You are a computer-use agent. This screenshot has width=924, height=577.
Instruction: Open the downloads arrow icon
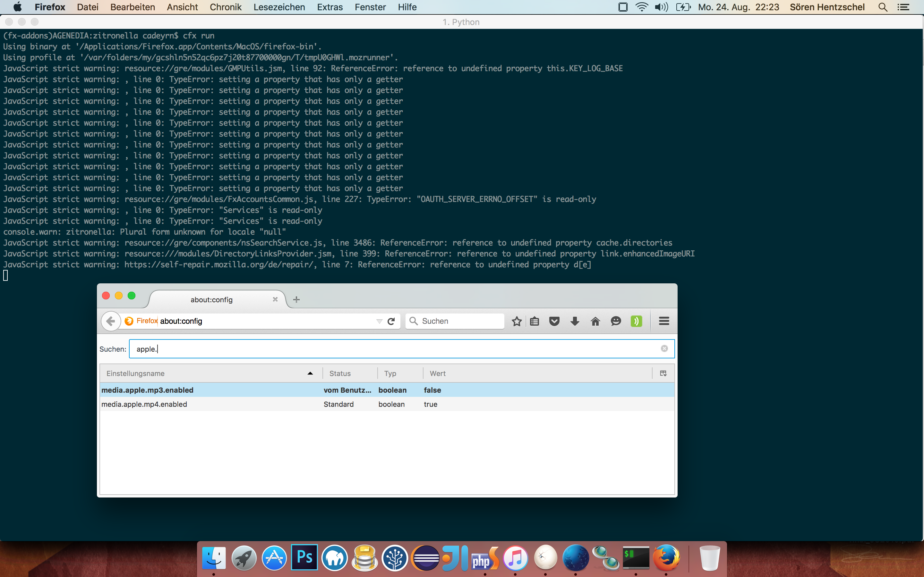pyautogui.click(x=575, y=321)
